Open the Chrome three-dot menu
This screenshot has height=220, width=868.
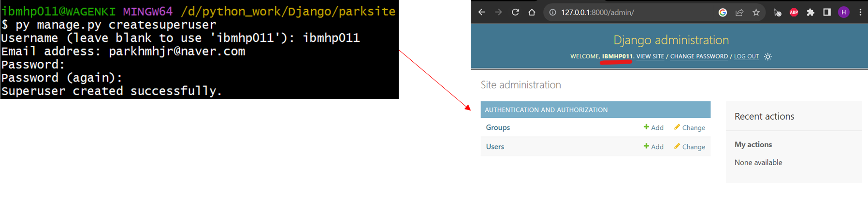860,13
